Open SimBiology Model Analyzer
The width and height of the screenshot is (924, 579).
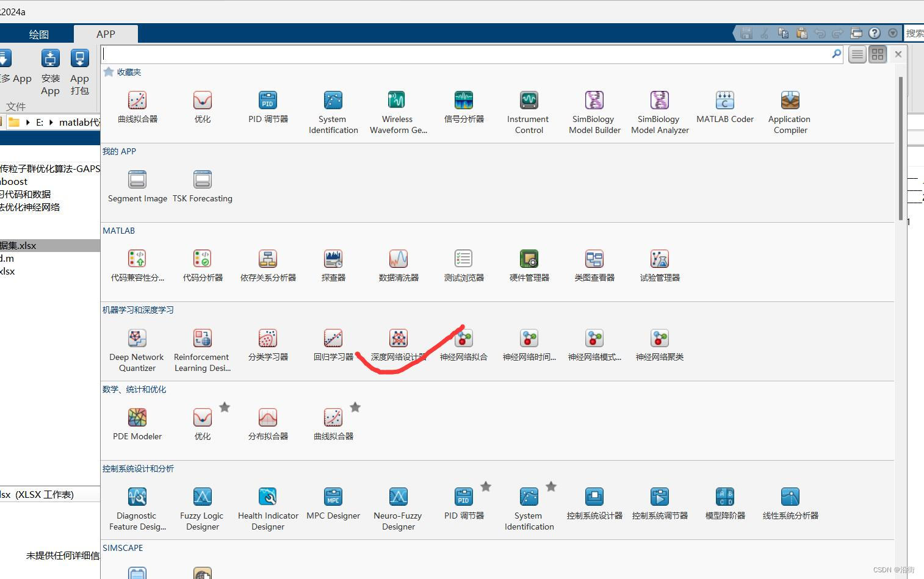pyautogui.click(x=660, y=113)
